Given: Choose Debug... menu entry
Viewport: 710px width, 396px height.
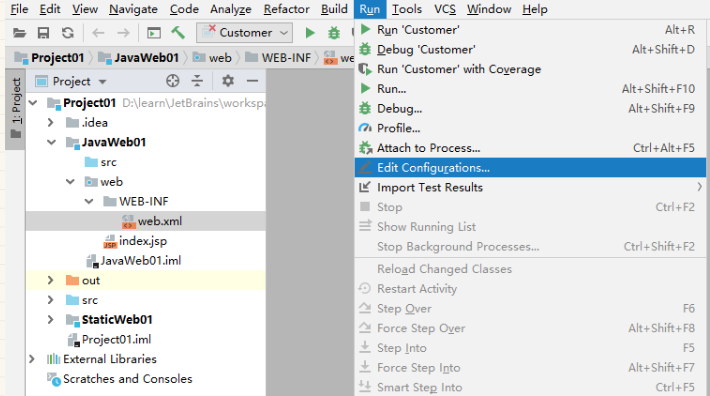Looking at the screenshot, I should click(x=530, y=109).
